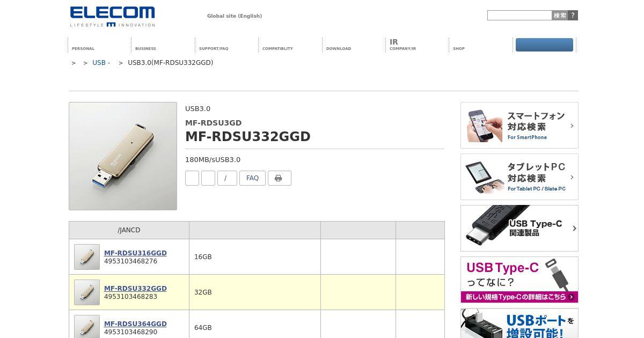The width and height of the screenshot is (644, 338).
Task: Click the 32GB capacity cell
Action: coord(255,292)
